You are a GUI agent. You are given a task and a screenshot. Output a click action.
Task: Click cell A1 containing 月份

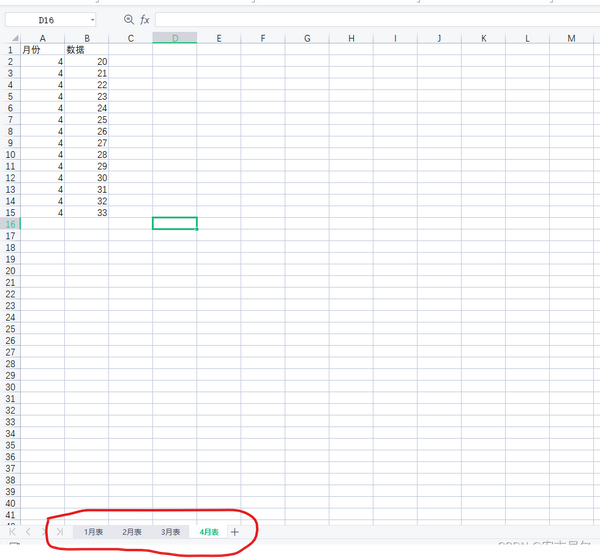click(x=42, y=50)
